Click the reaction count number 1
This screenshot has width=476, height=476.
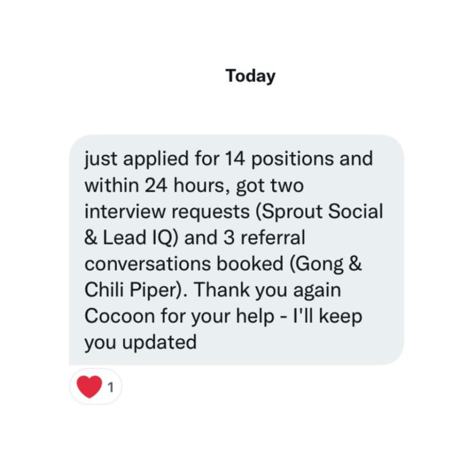point(110,387)
